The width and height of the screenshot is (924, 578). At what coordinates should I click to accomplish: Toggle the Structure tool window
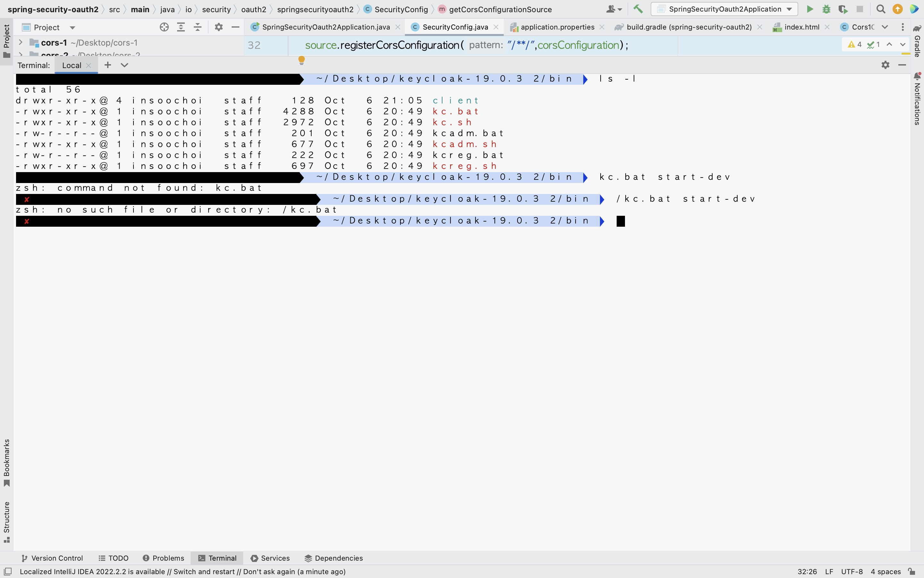pyautogui.click(x=6, y=522)
